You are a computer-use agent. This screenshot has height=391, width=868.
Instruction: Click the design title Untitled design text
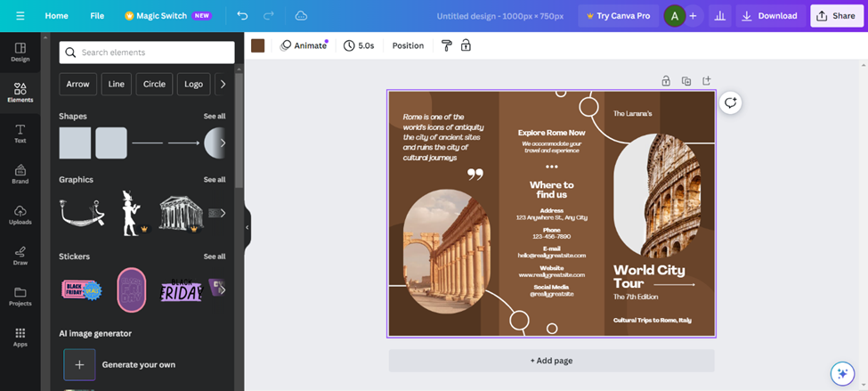(499, 16)
